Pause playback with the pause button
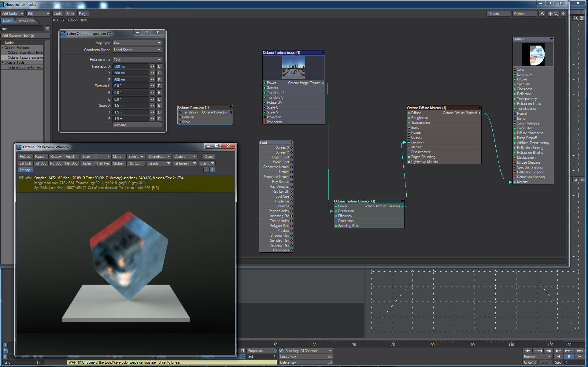The width and height of the screenshot is (588, 367). pos(569,357)
